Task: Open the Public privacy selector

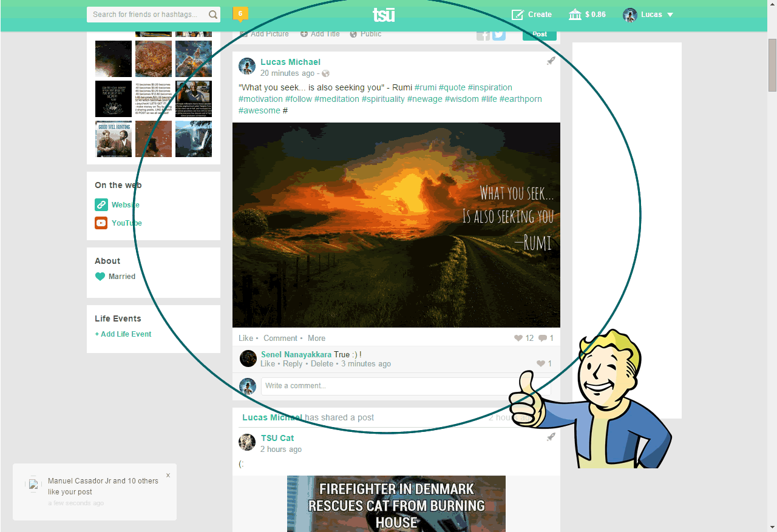Action: click(365, 34)
